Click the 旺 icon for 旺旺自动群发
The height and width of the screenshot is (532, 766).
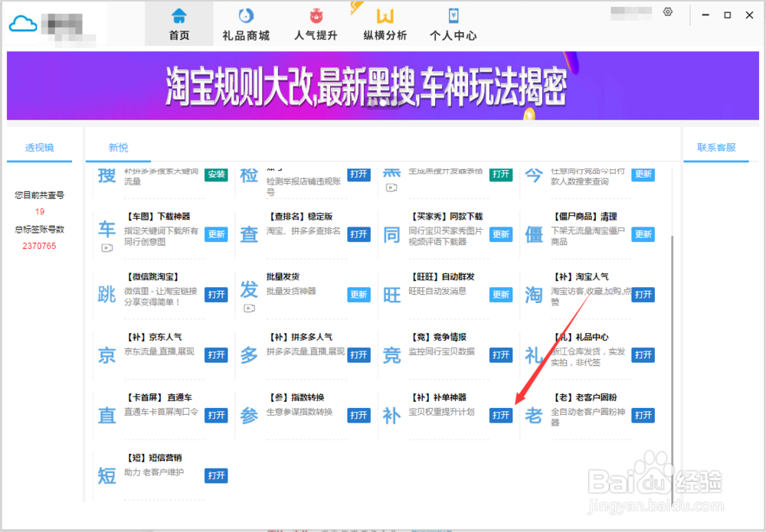[x=391, y=295]
